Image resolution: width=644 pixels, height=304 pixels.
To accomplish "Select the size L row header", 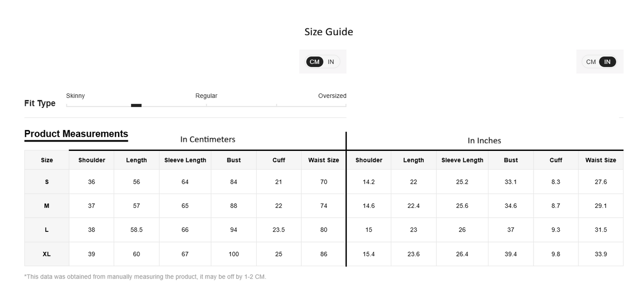I will coord(47,230).
